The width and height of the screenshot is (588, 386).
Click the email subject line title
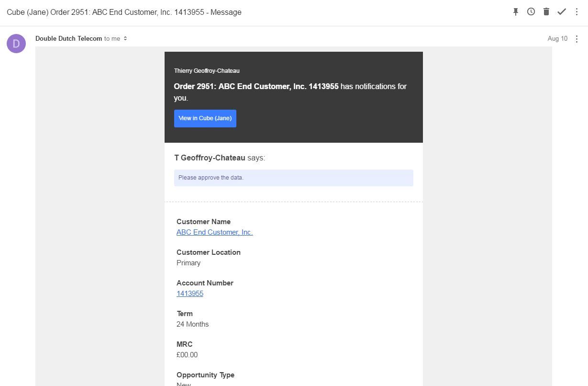pos(124,12)
